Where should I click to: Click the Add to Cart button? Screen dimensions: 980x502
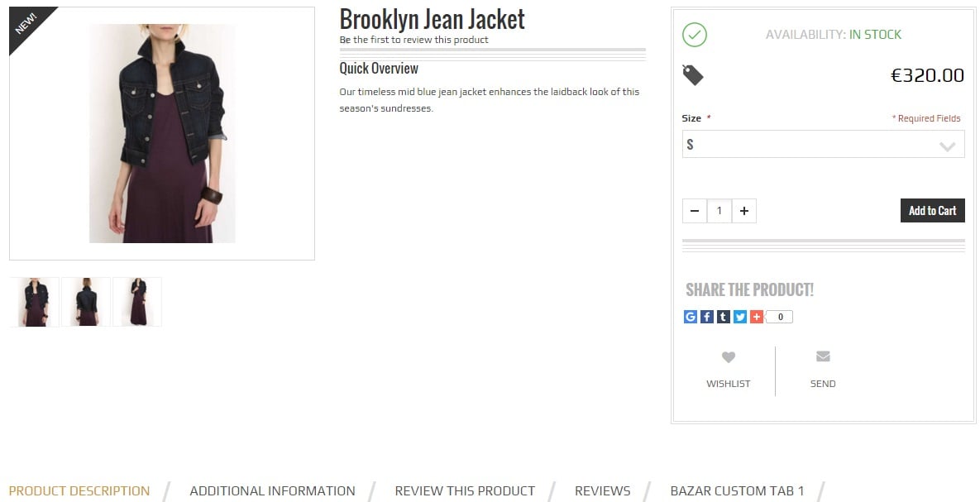(933, 211)
